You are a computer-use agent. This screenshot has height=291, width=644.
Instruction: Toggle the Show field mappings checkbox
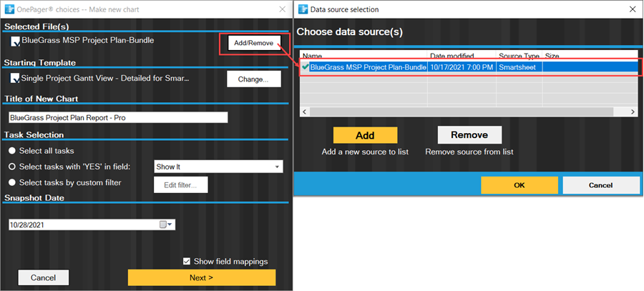tap(187, 261)
